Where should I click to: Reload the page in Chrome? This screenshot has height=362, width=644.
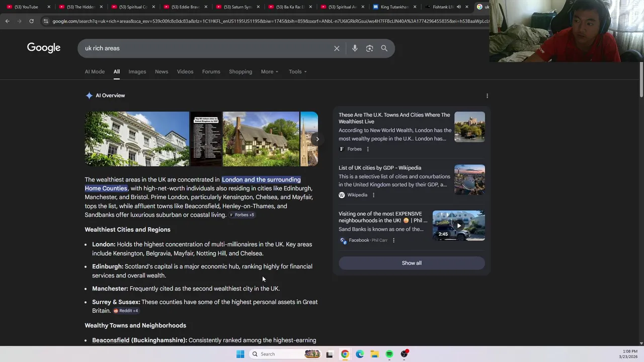coord(31,21)
